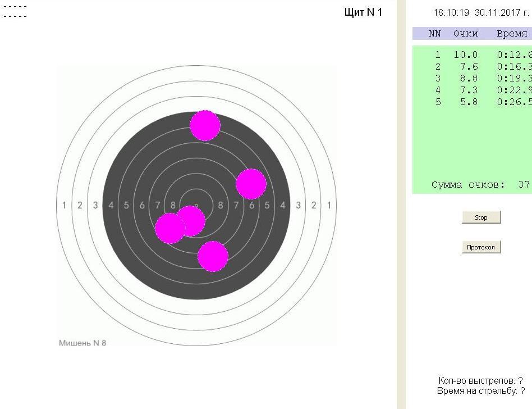
Task: Click the topmost magenta shot marker
Action: point(205,125)
